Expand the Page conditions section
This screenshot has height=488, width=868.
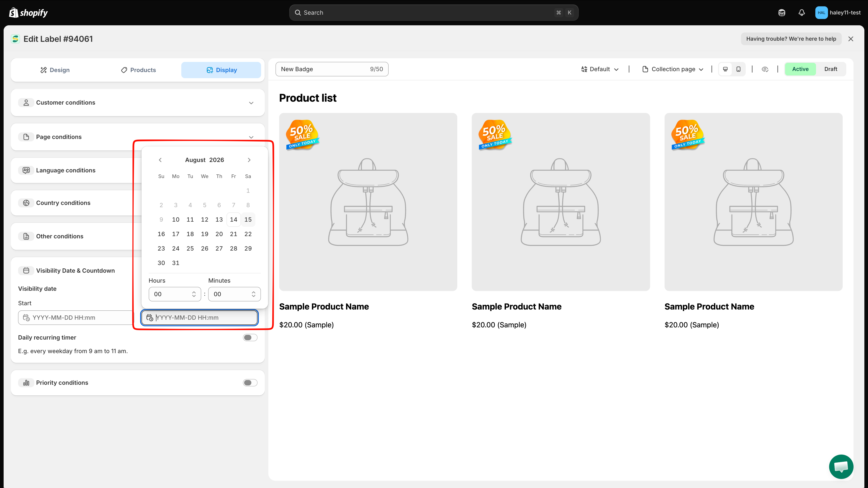pos(251,137)
